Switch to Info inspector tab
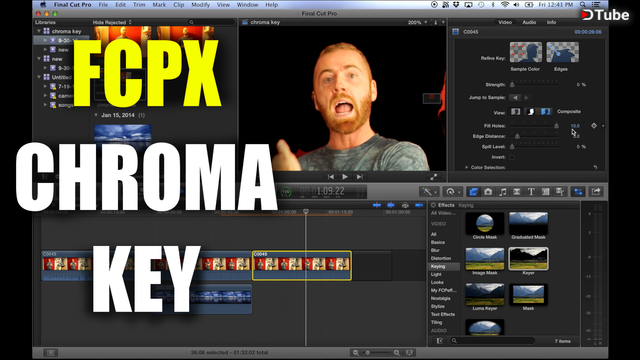This screenshot has width=640, height=360. (x=551, y=22)
